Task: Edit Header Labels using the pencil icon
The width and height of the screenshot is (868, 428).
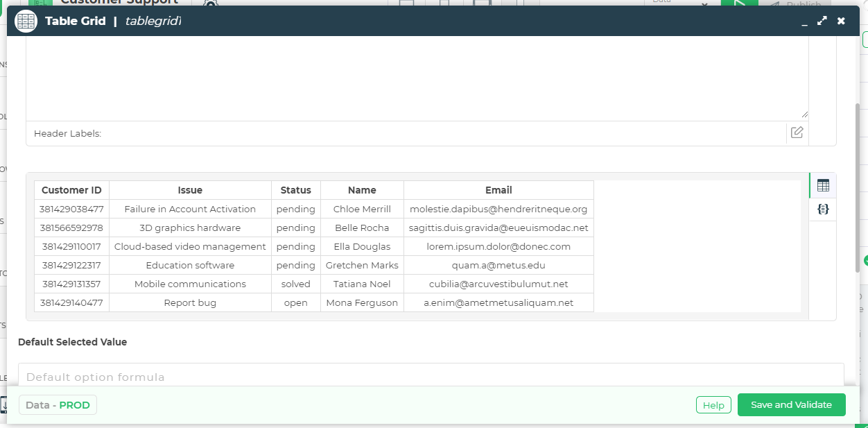Action: 797,132
